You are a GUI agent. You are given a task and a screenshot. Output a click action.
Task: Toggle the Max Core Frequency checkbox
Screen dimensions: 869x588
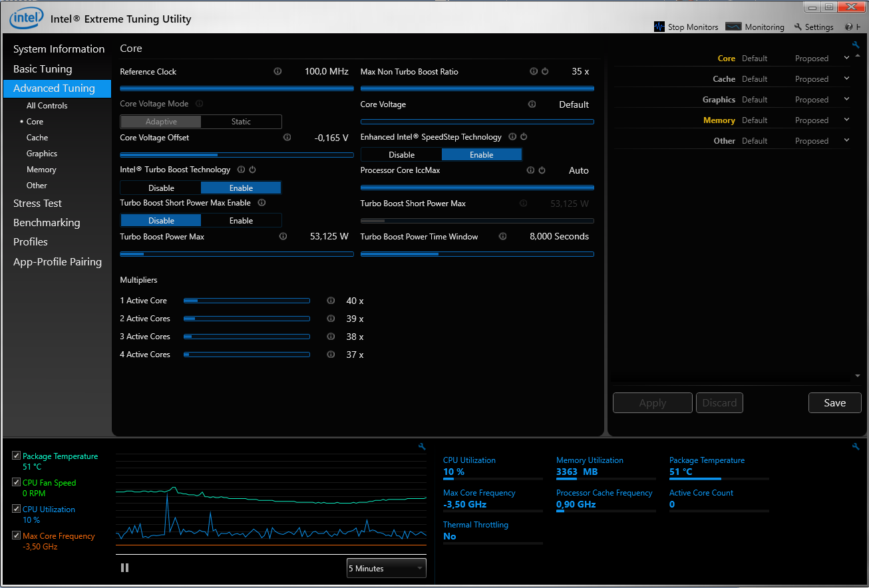[17, 536]
